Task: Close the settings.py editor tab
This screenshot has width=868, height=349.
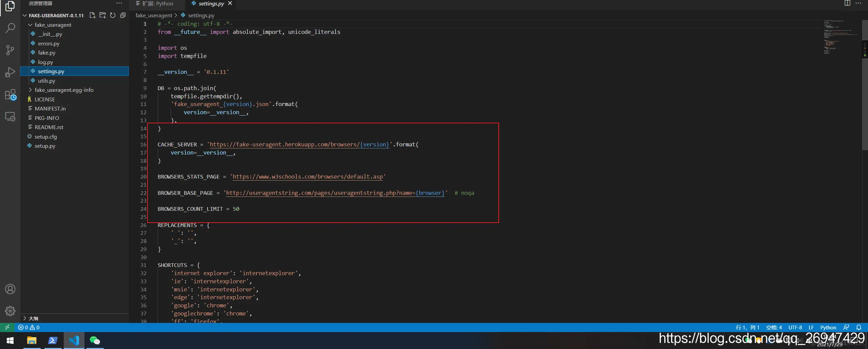Action: (x=230, y=3)
